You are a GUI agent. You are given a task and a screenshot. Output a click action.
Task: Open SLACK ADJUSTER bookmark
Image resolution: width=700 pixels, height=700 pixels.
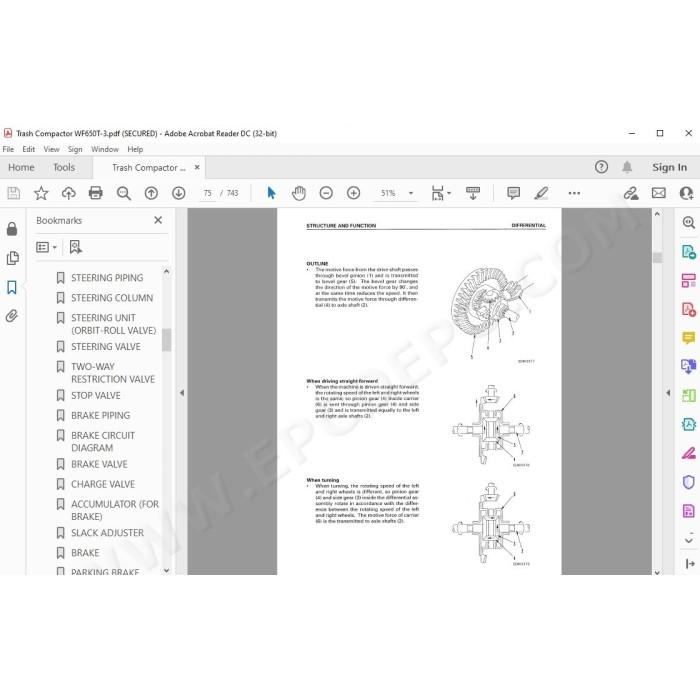point(108,533)
